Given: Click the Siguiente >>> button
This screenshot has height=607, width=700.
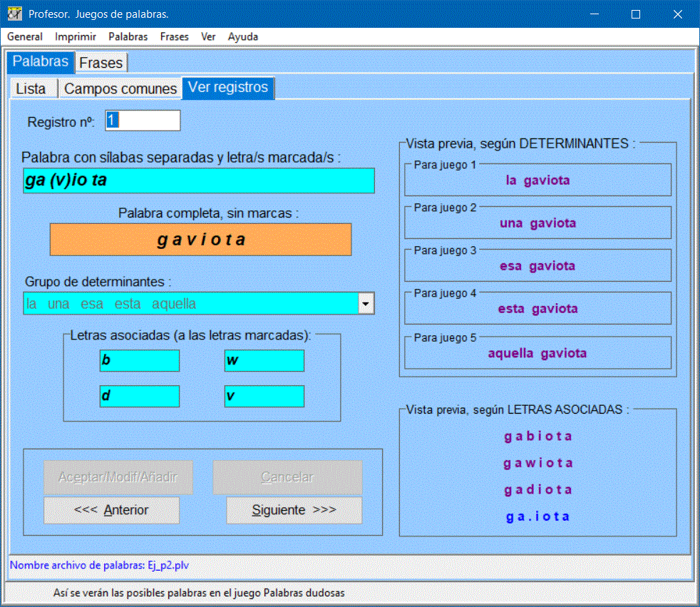Looking at the screenshot, I should click(x=294, y=510).
